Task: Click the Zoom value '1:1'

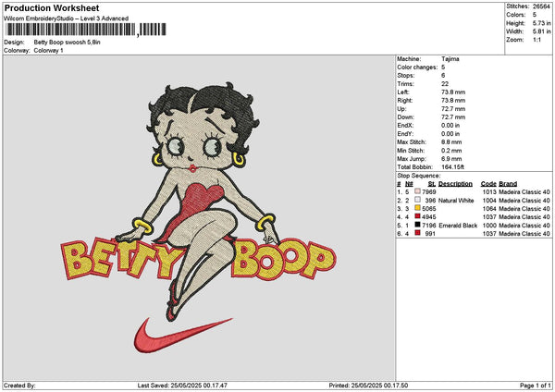Action: point(536,40)
